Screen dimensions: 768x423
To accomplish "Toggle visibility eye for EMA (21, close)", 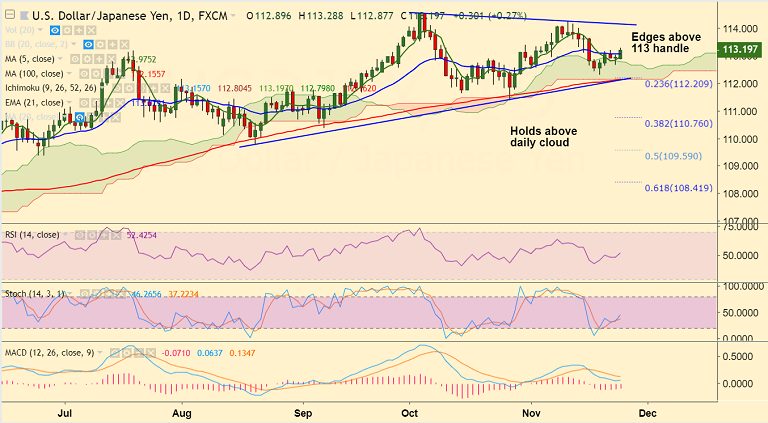I will point(84,103).
